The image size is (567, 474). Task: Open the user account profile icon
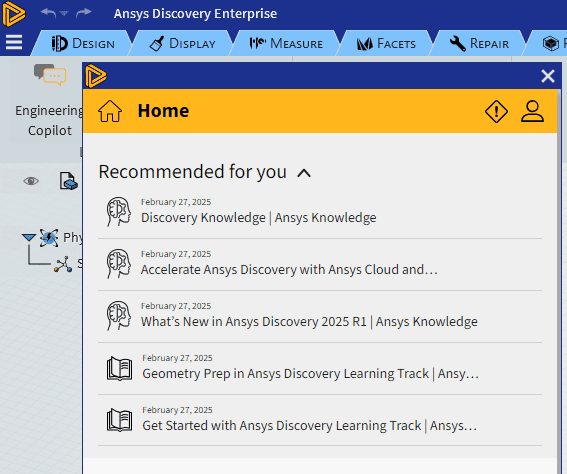click(x=532, y=111)
